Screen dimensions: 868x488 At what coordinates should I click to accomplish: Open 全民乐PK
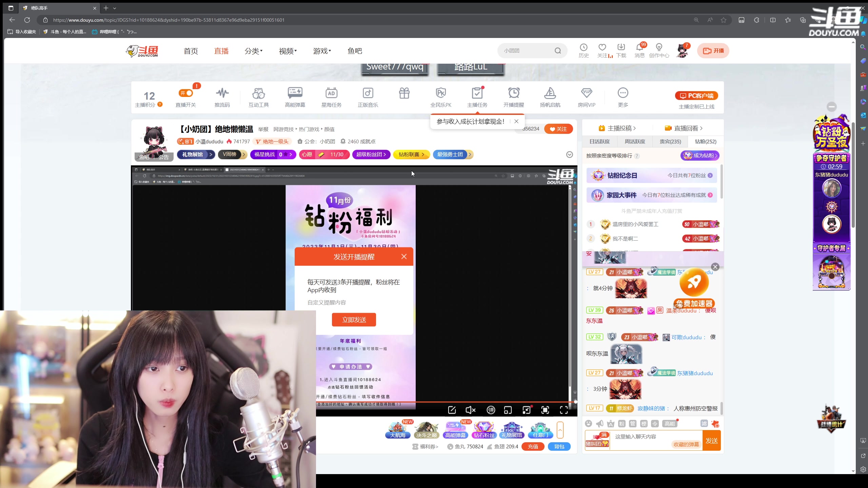coord(441,98)
